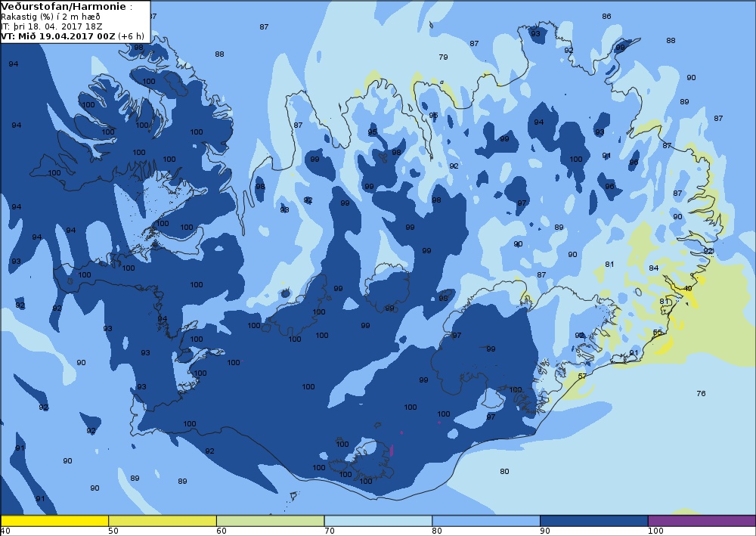Viewport: 756px width, 536px height.
Task: Click the 'Rakastig (%) í 2 m hæð' label
Action: coord(51,17)
